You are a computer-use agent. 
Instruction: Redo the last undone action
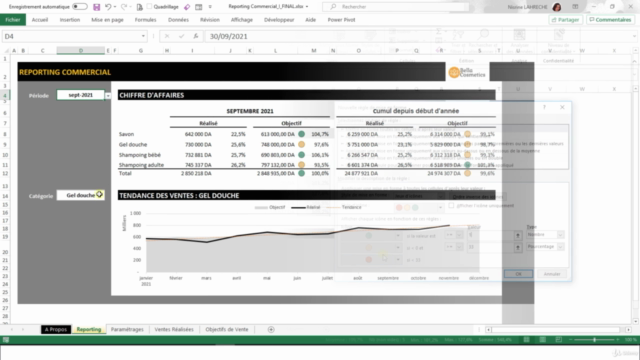pyautogui.click(x=124, y=7)
